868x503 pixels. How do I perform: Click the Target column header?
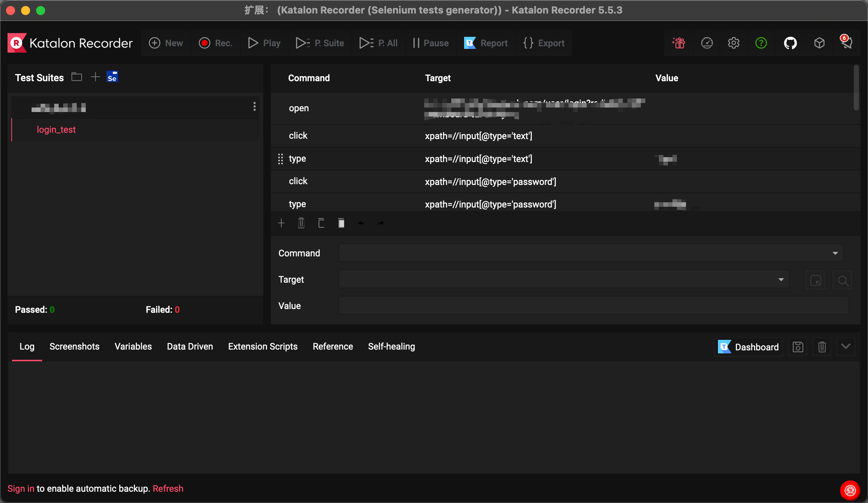438,78
